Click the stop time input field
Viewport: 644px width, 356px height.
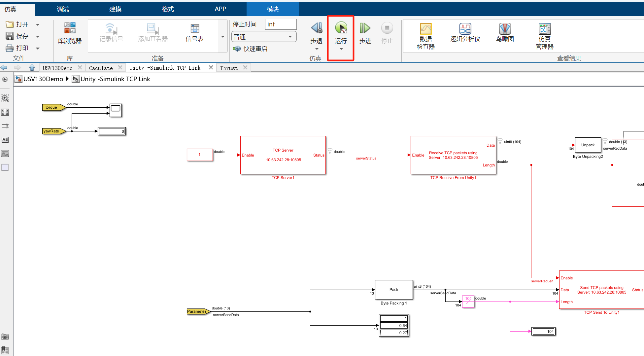[x=281, y=24]
